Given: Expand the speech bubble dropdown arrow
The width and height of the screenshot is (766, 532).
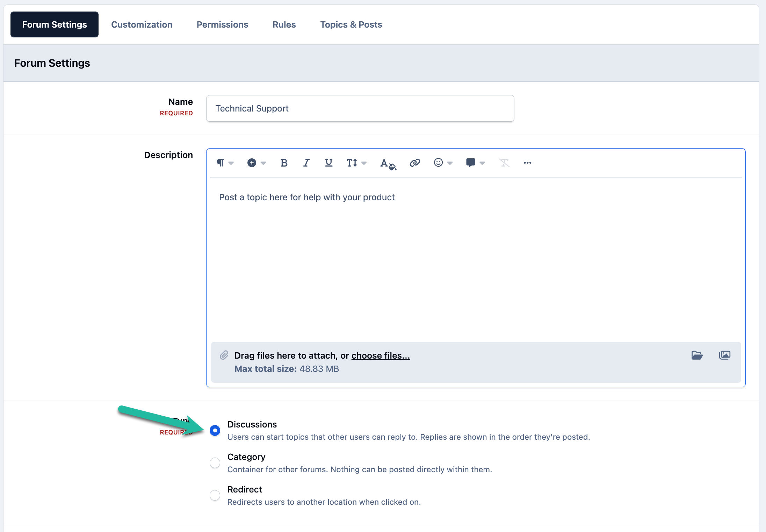Looking at the screenshot, I should (x=482, y=163).
